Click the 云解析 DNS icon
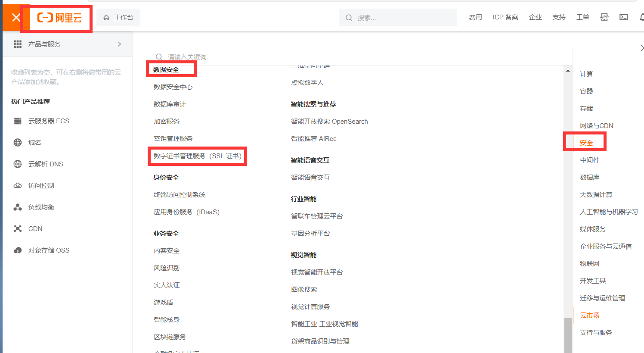 tap(18, 164)
